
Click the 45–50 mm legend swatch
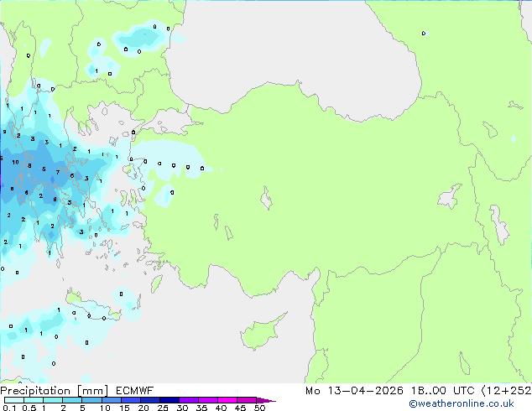247,400
